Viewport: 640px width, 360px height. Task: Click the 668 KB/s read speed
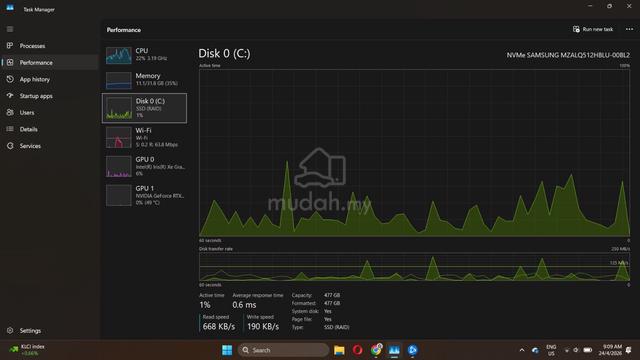click(x=219, y=327)
